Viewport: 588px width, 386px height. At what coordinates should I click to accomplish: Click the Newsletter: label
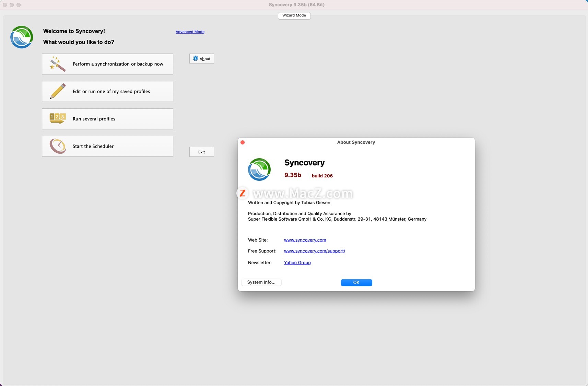pyautogui.click(x=260, y=263)
